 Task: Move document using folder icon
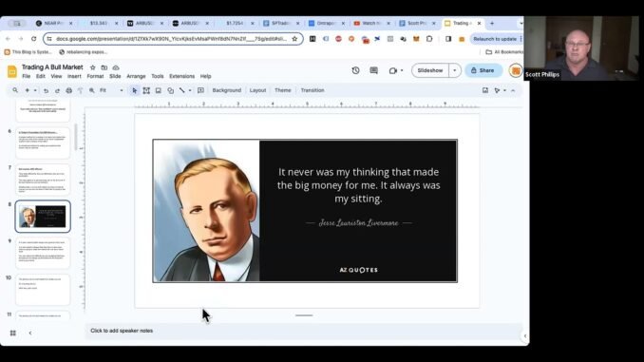(x=104, y=67)
